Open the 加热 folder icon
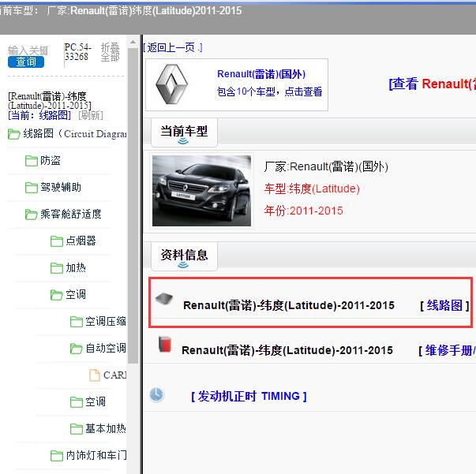Viewport: 476px width, 474px height. [57, 268]
